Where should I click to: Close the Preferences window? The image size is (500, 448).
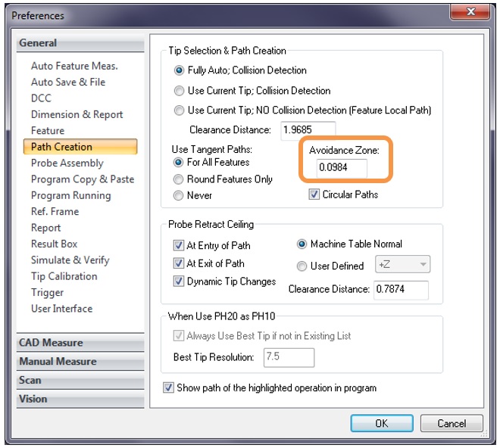[x=470, y=12]
